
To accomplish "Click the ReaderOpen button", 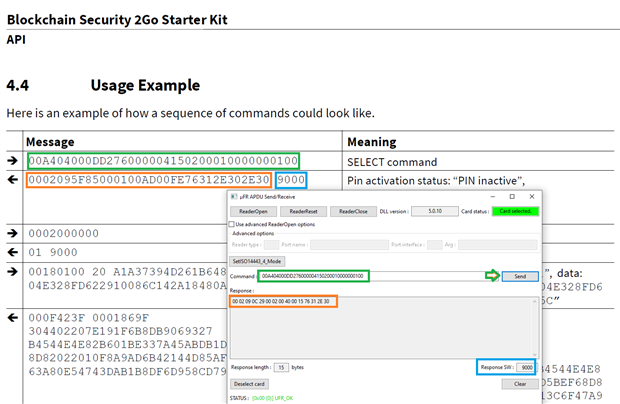I will [253, 212].
